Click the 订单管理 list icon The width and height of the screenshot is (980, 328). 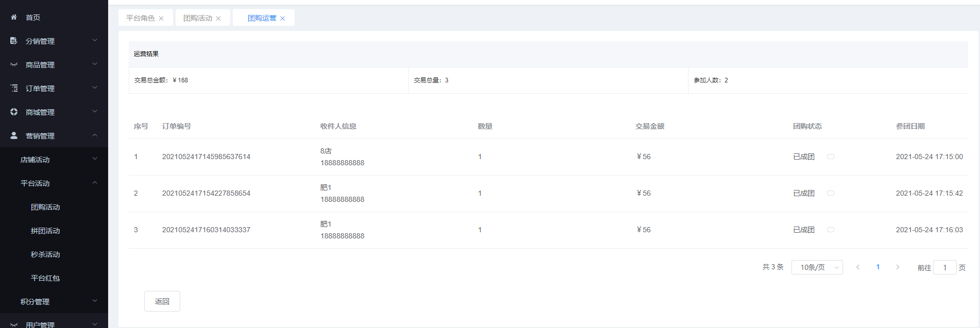14,88
